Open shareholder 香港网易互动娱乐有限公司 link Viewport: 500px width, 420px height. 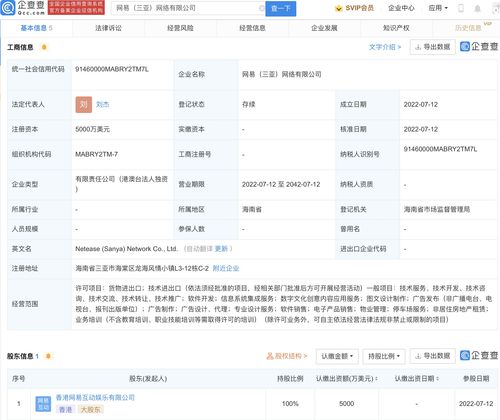(95, 397)
